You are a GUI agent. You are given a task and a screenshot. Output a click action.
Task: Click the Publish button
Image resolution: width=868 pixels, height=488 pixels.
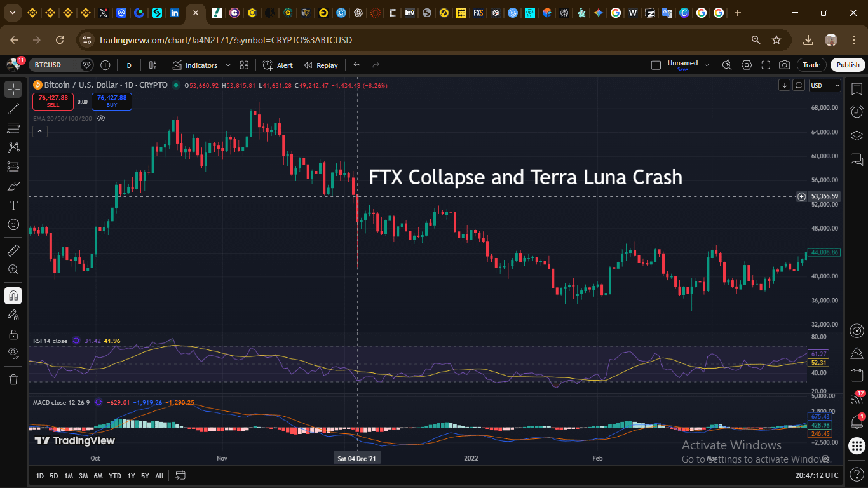click(848, 65)
